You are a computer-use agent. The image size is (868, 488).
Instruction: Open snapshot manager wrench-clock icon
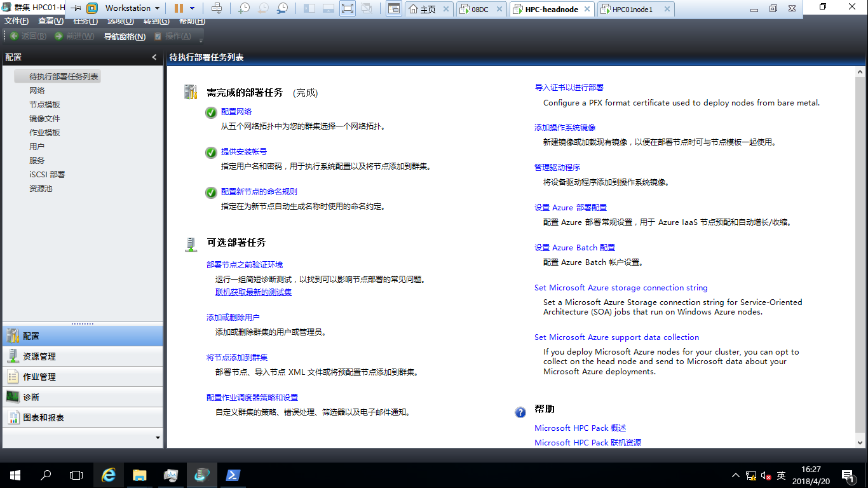pos(282,8)
